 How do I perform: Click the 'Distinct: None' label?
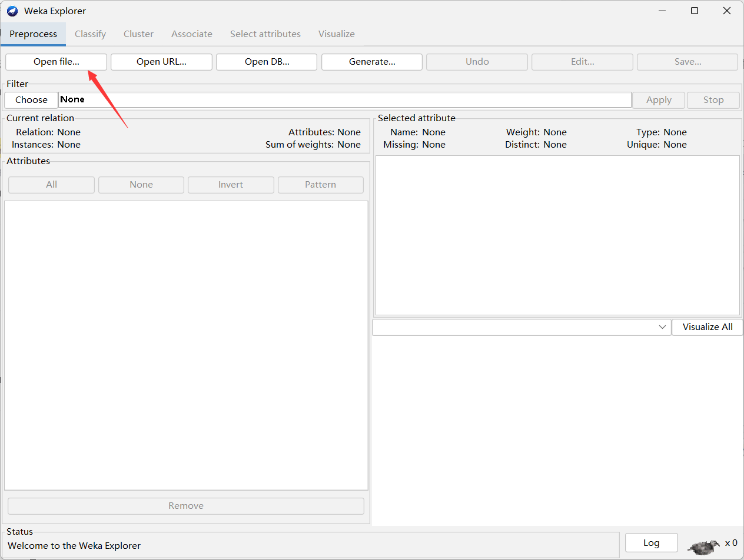pos(536,145)
